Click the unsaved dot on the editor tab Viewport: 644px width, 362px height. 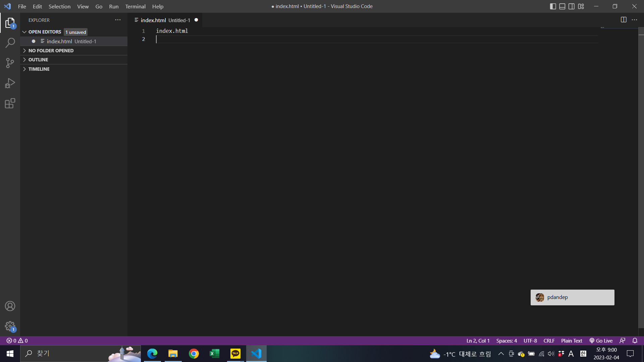point(196,20)
